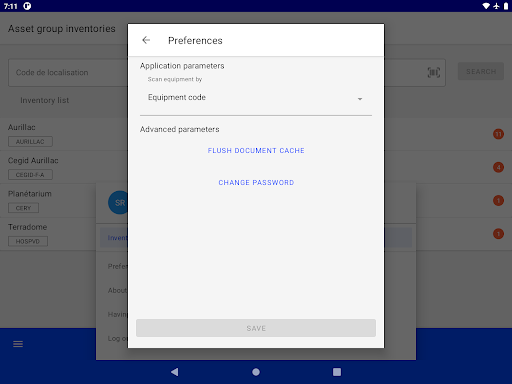The image size is (512, 384).
Task: Click the AURILLAC code tag
Action: coord(30,142)
